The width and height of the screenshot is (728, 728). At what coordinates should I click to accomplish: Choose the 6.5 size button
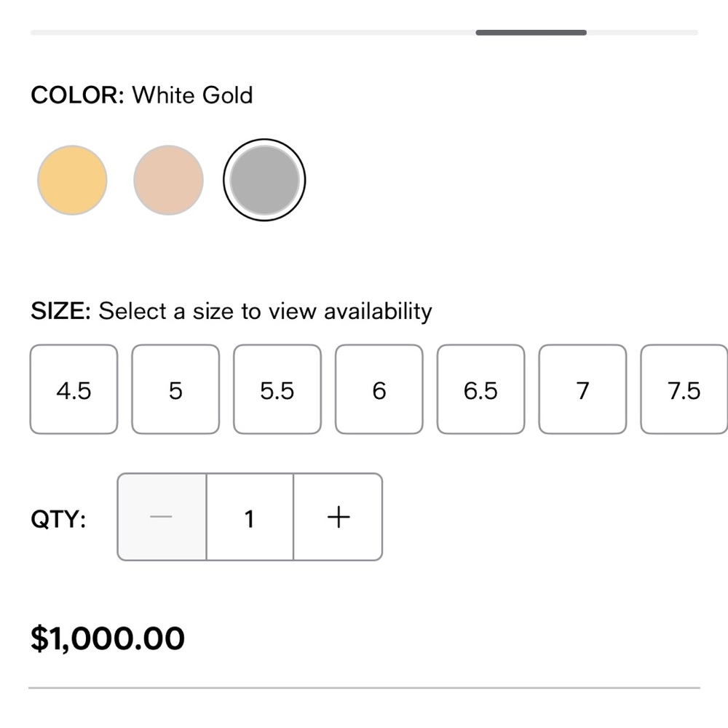coord(480,390)
